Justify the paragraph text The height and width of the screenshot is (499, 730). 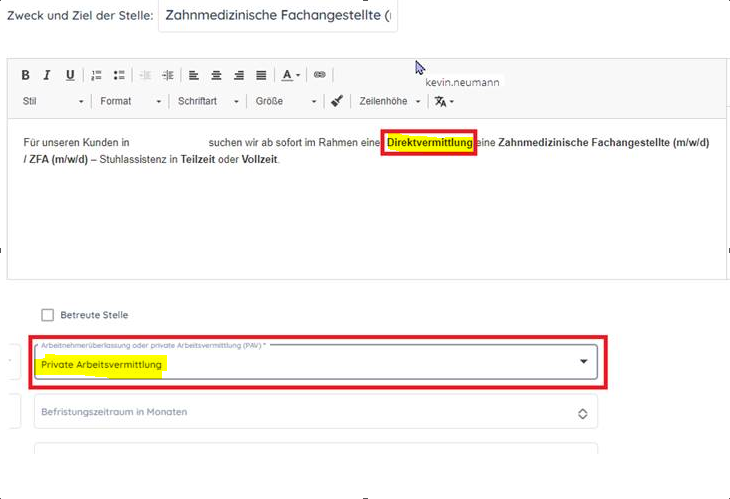[x=261, y=75]
